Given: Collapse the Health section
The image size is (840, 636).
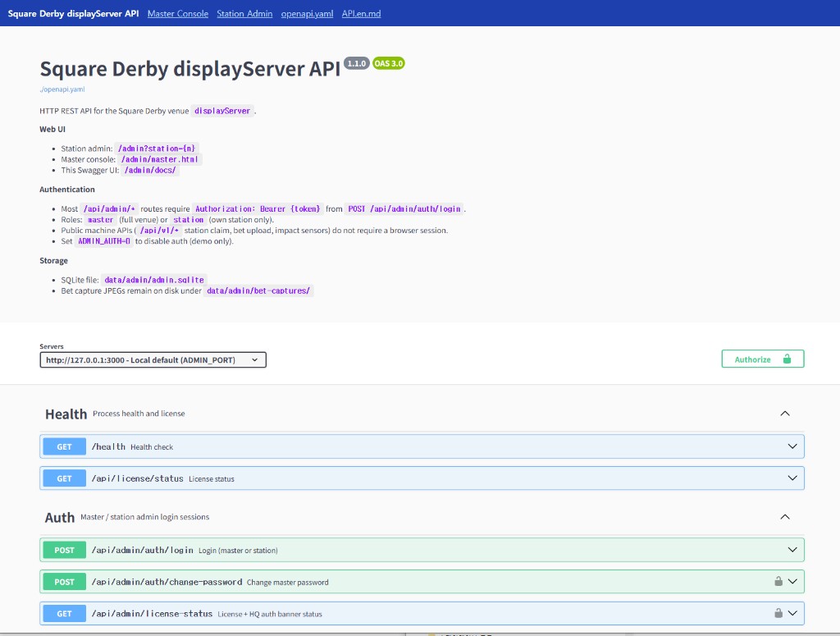Looking at the screenshot, I should pos(785,414).
